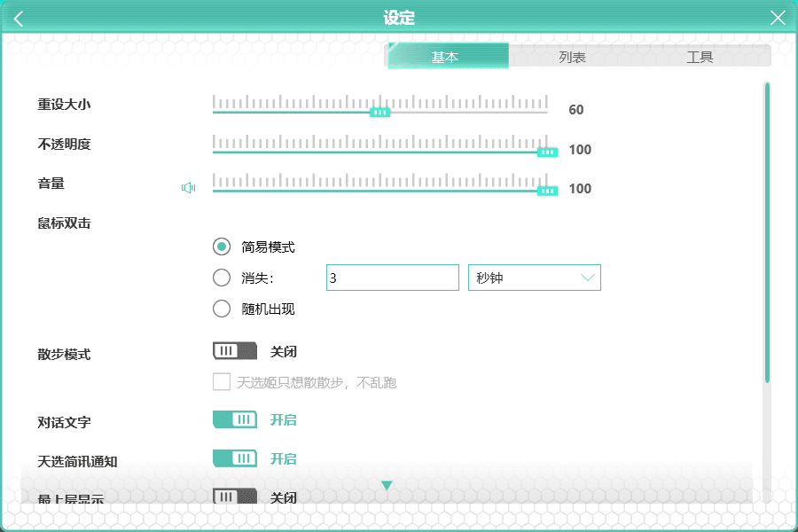
Task: Click the down triangle scroll indicator
Action: [x=387, y=485]
